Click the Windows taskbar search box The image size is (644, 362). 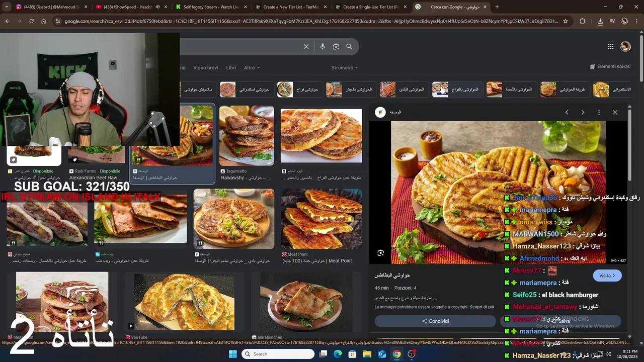278,354
